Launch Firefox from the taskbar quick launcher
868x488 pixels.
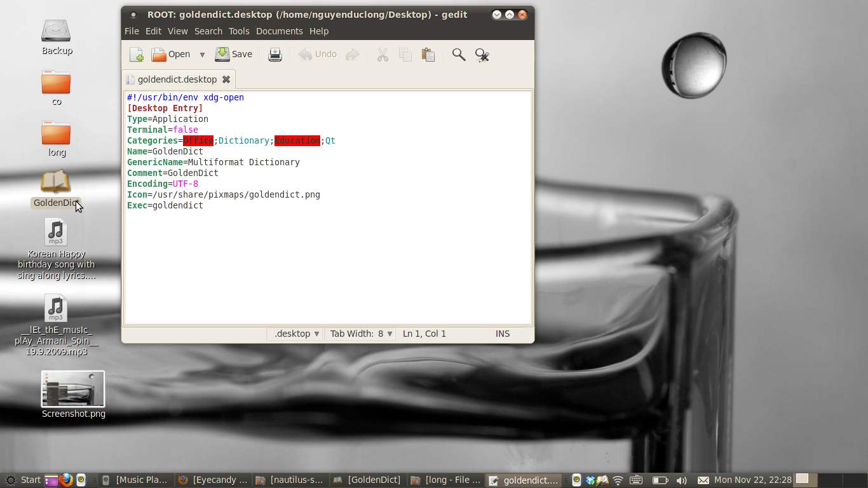[67, 480]
